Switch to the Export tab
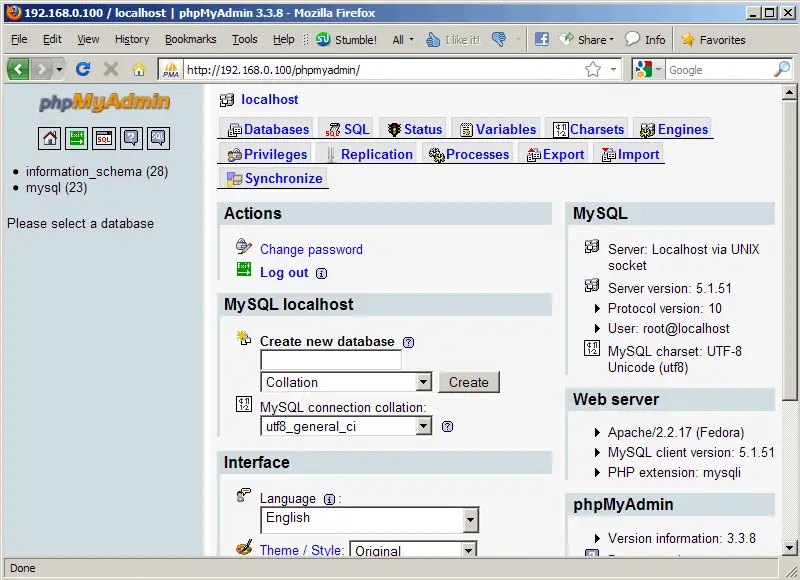This screenshot has width=800, height=580. click(555, 154)
